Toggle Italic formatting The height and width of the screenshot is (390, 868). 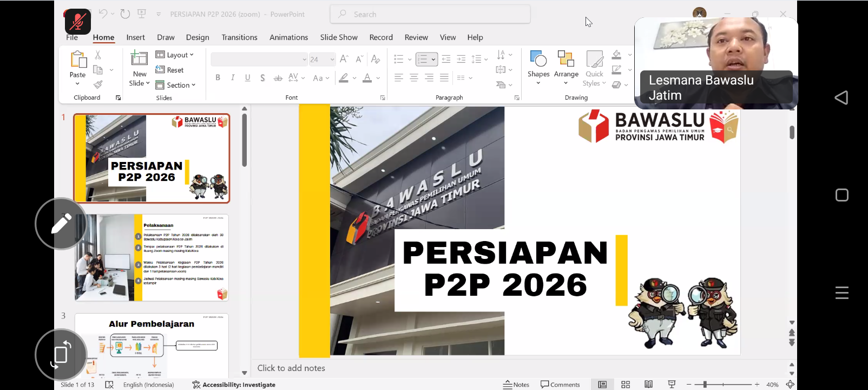coord(233,78)
